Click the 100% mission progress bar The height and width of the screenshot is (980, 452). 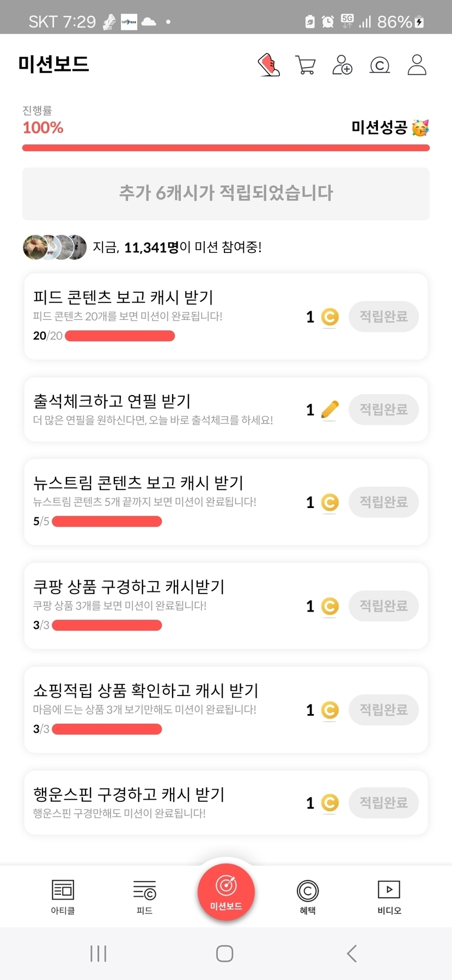226,148
